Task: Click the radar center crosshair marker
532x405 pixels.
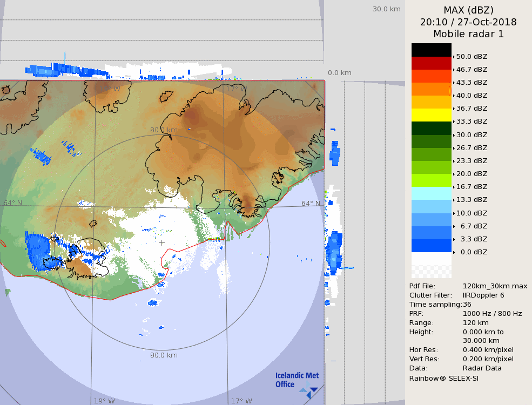Action: pos(162,242)
